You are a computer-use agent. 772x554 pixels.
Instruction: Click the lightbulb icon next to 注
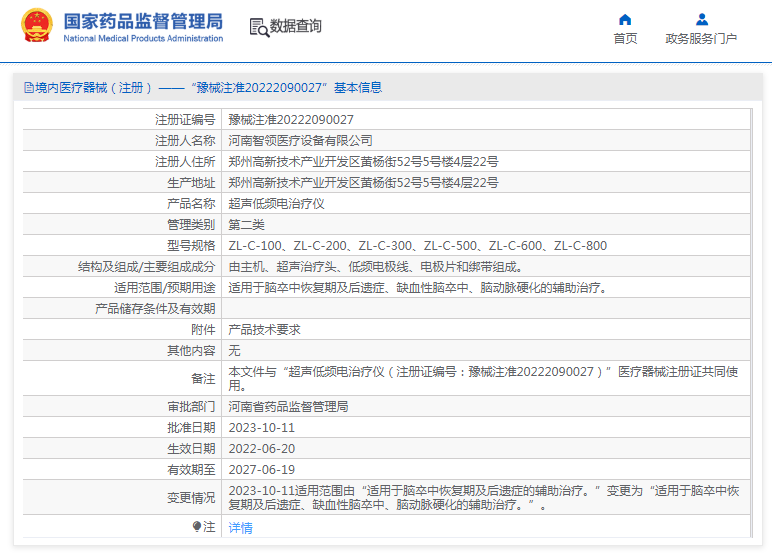click(197, 527)
